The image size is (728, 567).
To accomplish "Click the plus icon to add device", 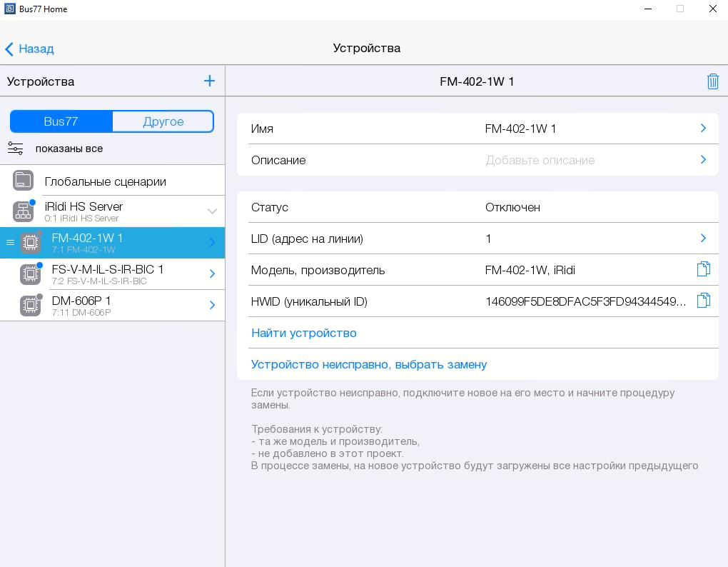I will pos(209,81).
